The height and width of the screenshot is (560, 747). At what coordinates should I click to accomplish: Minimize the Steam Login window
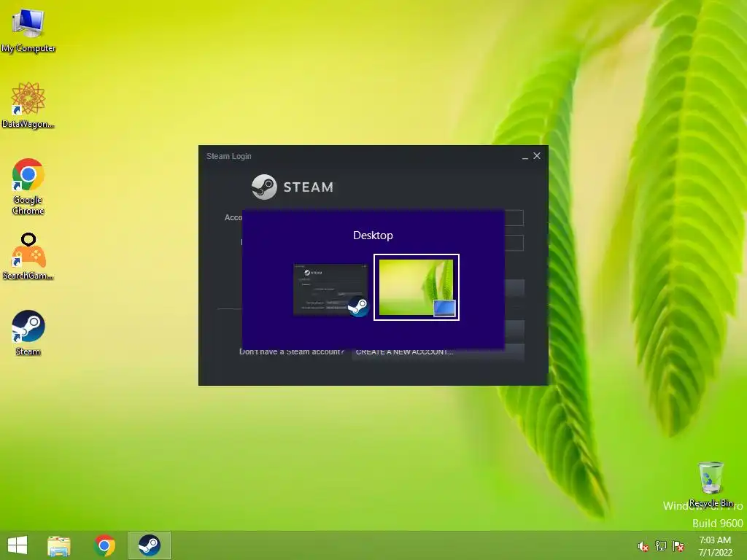[x=525, y=156]
